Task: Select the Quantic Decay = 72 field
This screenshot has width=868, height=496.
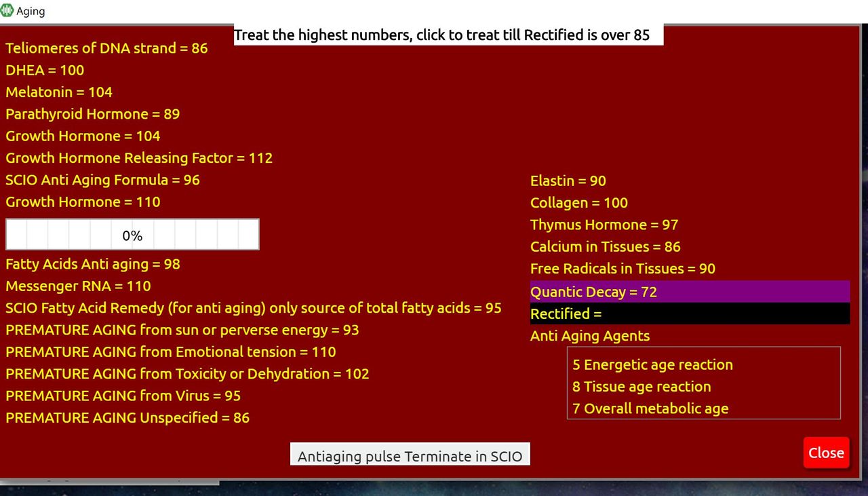Action: coord(689,292)
